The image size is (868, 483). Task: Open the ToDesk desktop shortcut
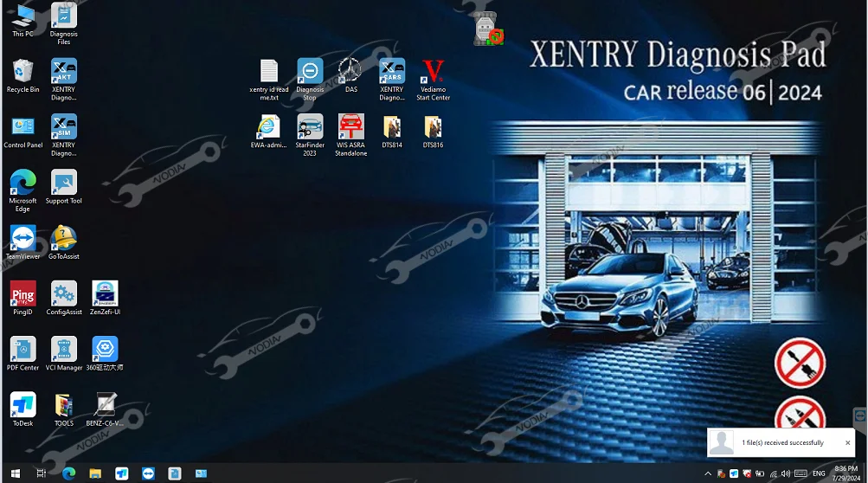(23, 409)
